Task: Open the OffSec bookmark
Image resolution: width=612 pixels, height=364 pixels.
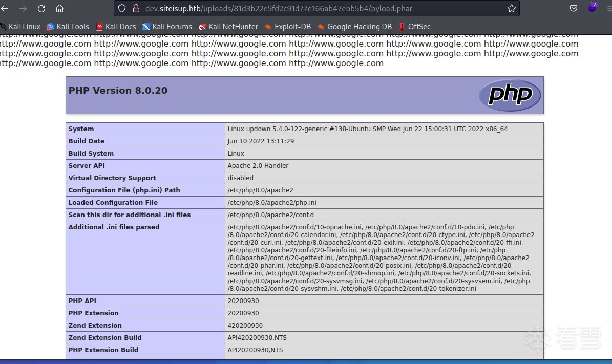Action: pyautogui.click(x=414, y=27)
